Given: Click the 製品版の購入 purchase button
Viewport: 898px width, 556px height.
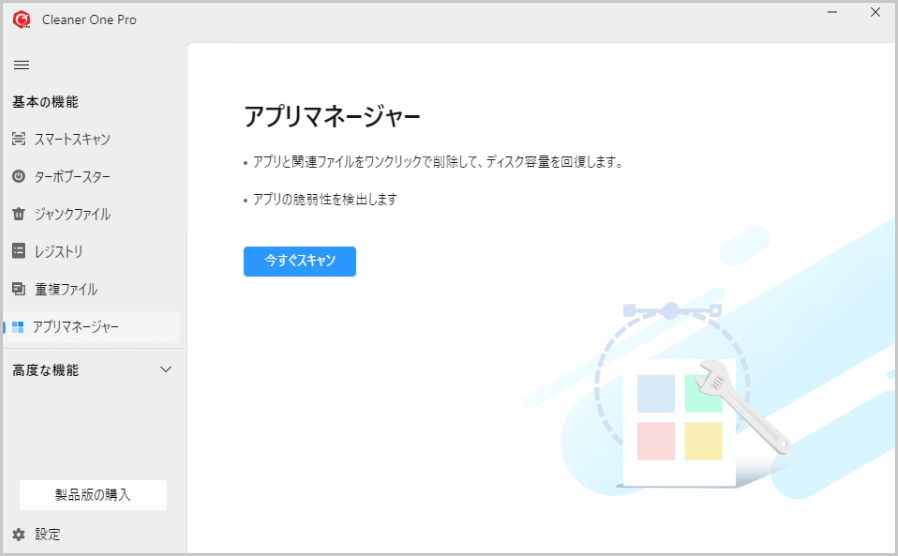Looking at the screenshot, I should (x=93, y=495).
